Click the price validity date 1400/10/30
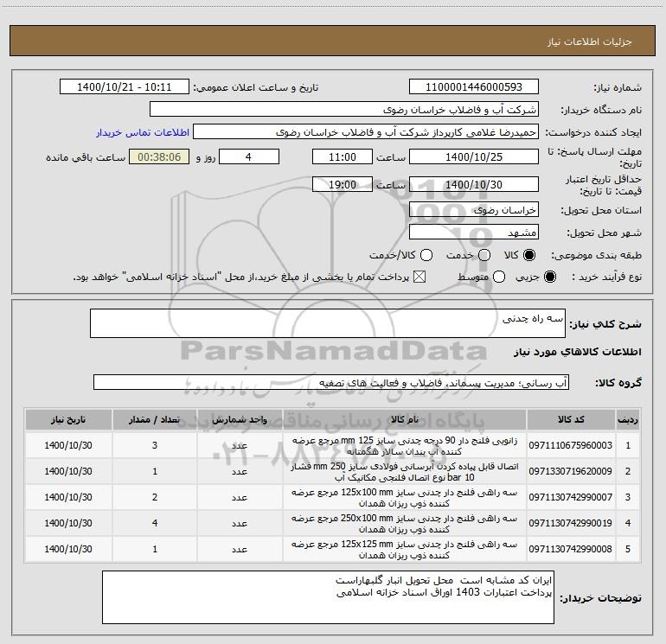Viewport: 666px width, 644px height. coord(474,184)
